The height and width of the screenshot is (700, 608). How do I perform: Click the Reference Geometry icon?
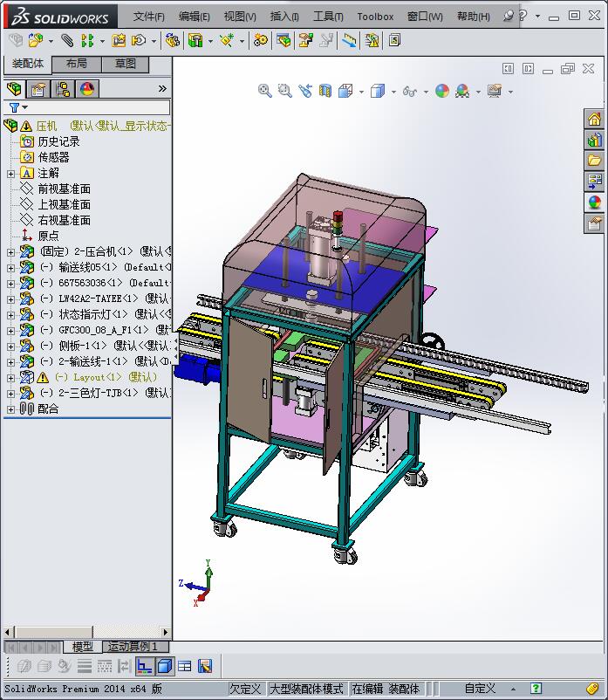pos(227,41)
